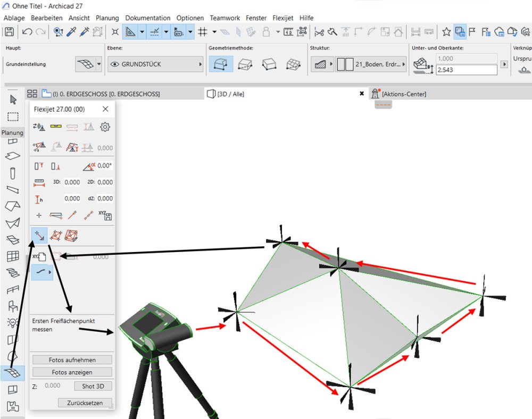Select the Curtain Wall grid tool
Image resolution: width=532 pixels, height=419 pixels.
pos(13,256)
